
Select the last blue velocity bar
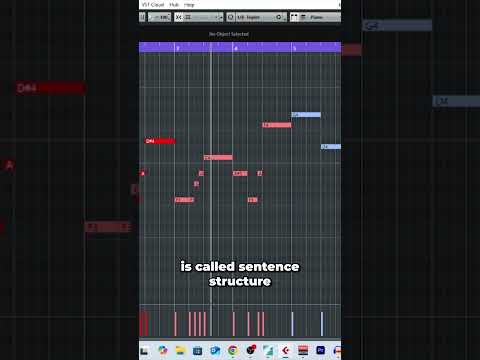click(x=322, y=324)
